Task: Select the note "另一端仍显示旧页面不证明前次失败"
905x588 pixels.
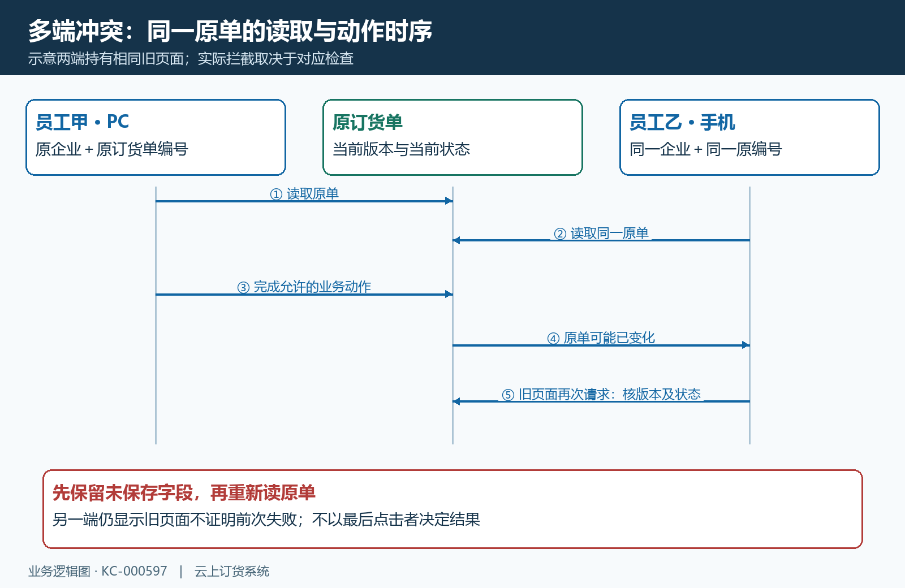Action: click(175, 520)
